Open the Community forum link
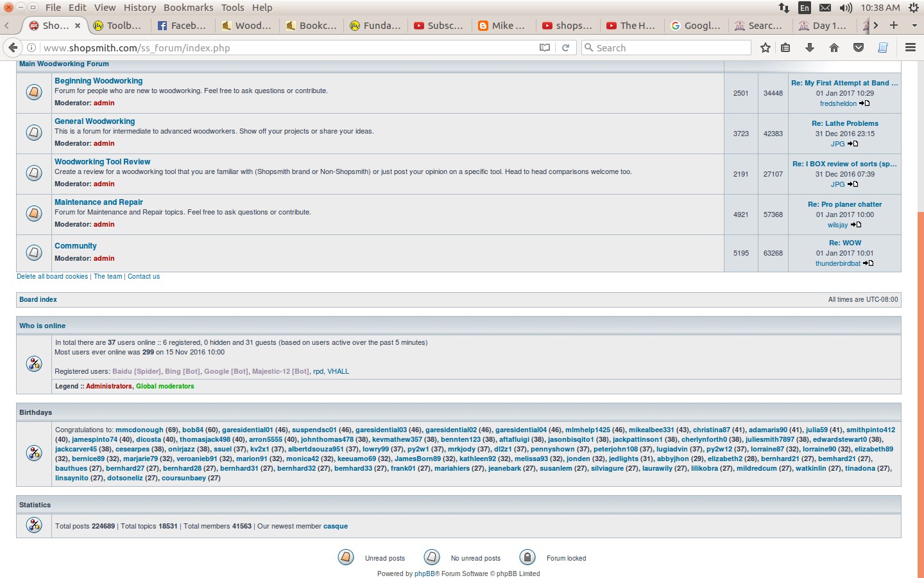 [x=76, y=246]
